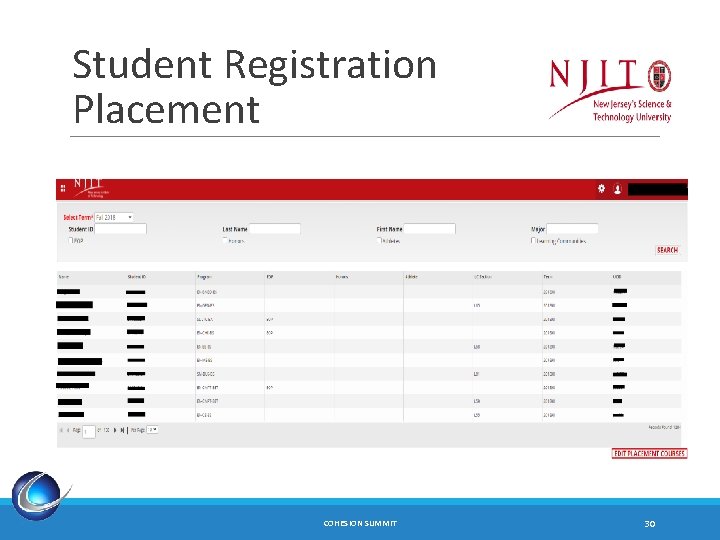The width and height of the screenshot is (720, 540).
Task: Click the SEARCH button
Action: click(667, 250)
